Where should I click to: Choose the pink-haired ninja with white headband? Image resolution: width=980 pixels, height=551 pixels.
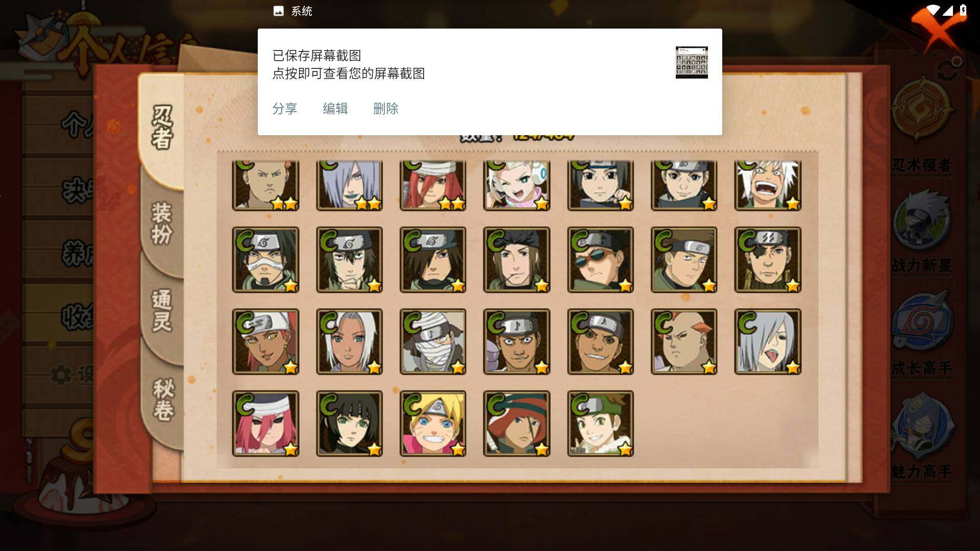(265, 423)
